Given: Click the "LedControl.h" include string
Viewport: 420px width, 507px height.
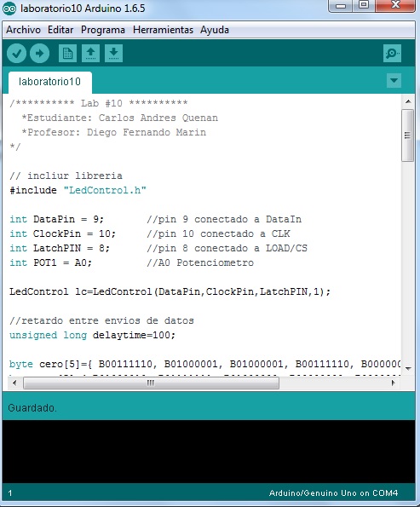Looking at the screenshot, I should 105,190.
